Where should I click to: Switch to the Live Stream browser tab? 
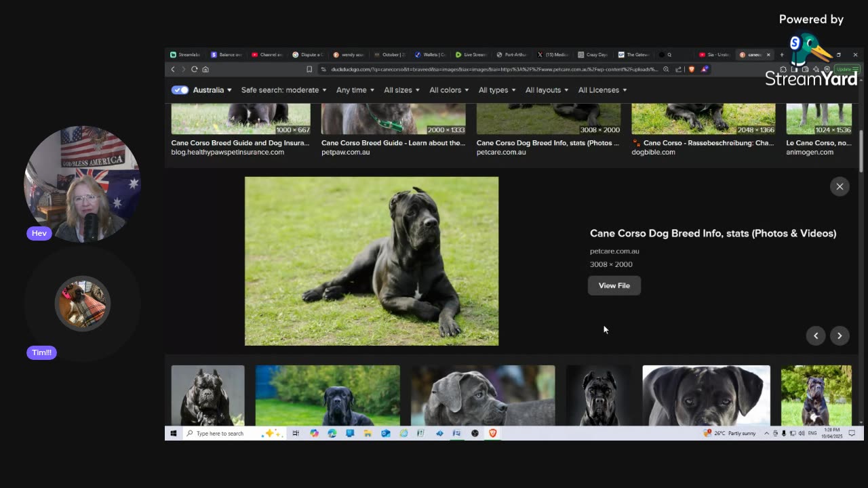[x=471, y=55]
